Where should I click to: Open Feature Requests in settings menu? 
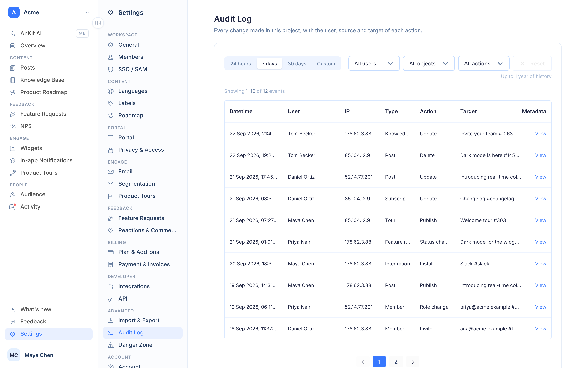coord(143,218)
